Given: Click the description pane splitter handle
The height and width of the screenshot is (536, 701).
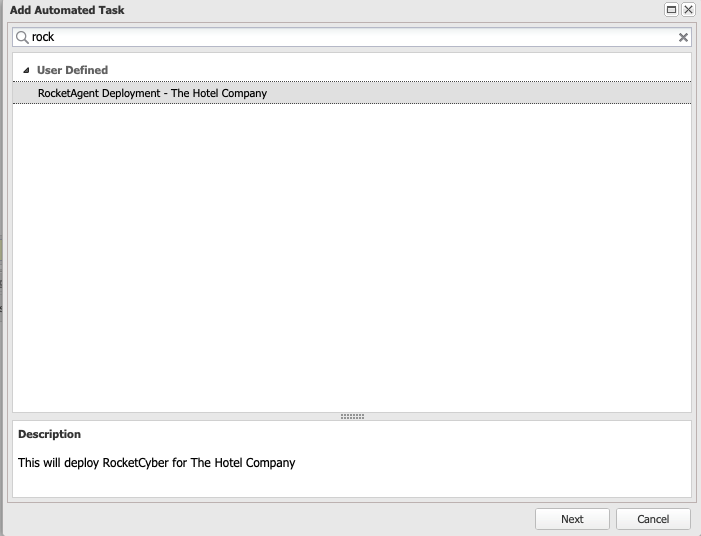Looking at the screenshot, I should click(352, 416).
